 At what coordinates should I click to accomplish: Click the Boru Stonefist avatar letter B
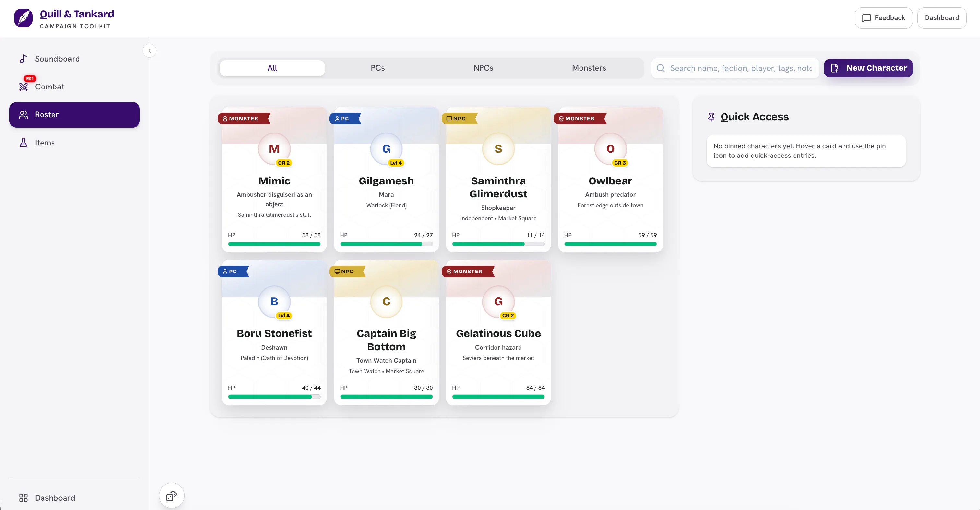[274, 301]
